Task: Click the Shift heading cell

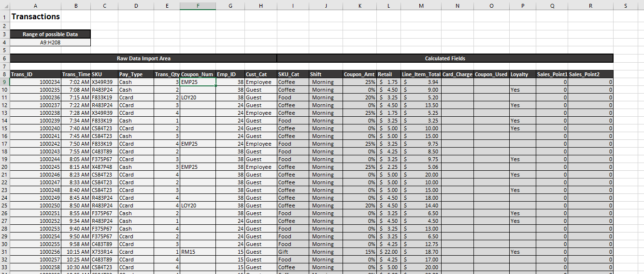Action: 326,74
